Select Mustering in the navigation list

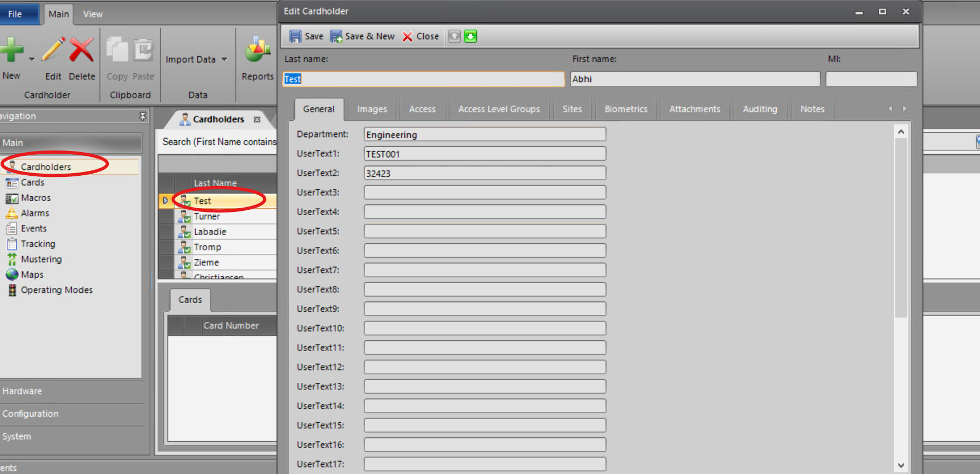click(41, 259)
